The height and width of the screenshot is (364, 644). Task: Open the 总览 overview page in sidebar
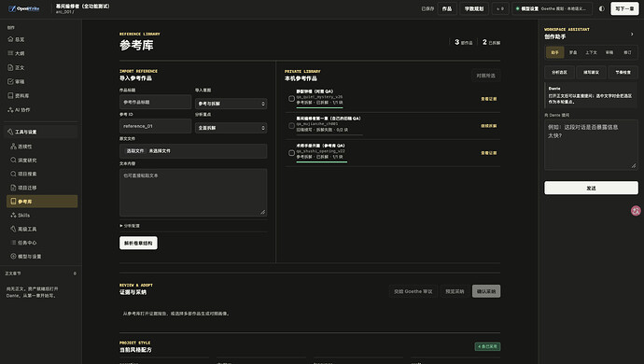tap(17, 39)
